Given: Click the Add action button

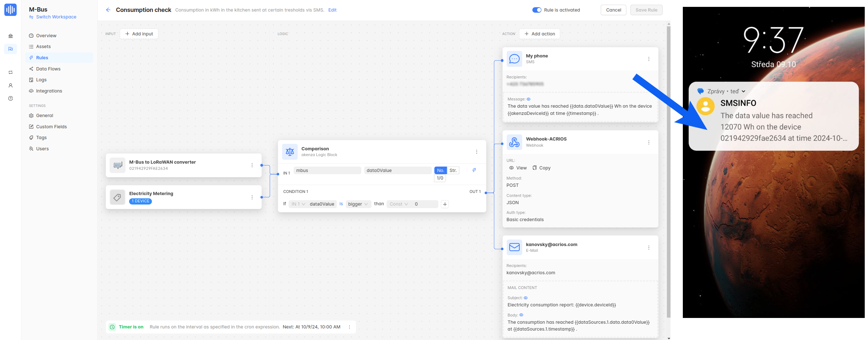Looking at the screenshot, I should [539, 34].
